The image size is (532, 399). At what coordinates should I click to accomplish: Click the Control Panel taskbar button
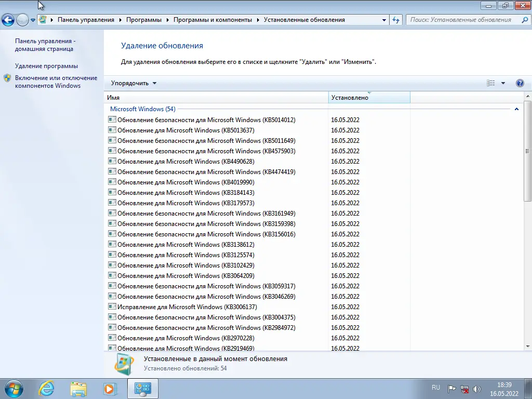142,389
